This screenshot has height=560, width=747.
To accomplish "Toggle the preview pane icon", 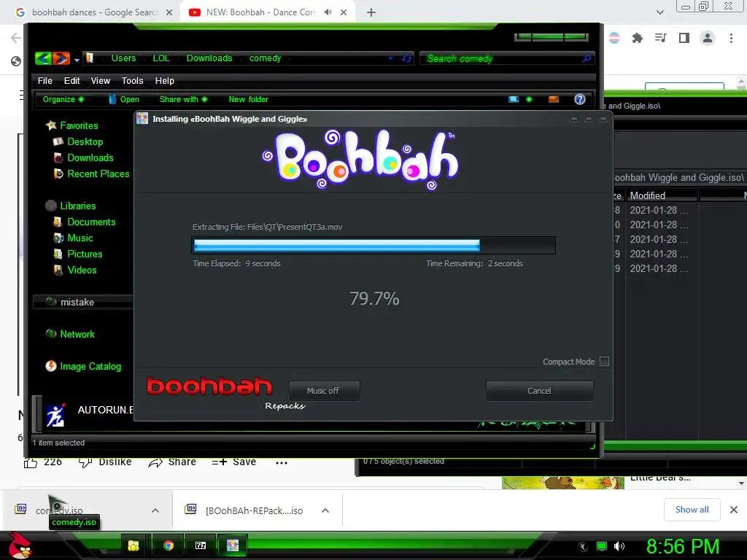I will [554, 99].
